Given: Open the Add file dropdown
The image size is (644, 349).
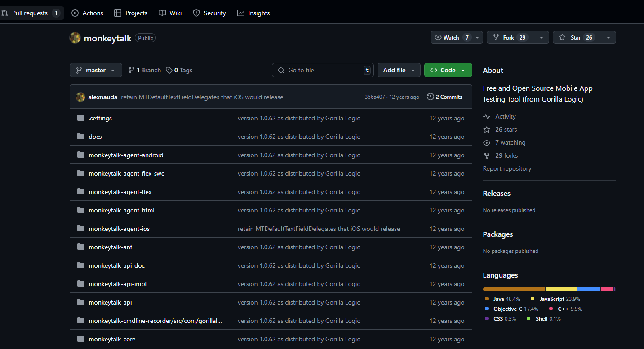Looking at the screenshot, I should pyautogui.click(x=399, y=70).
